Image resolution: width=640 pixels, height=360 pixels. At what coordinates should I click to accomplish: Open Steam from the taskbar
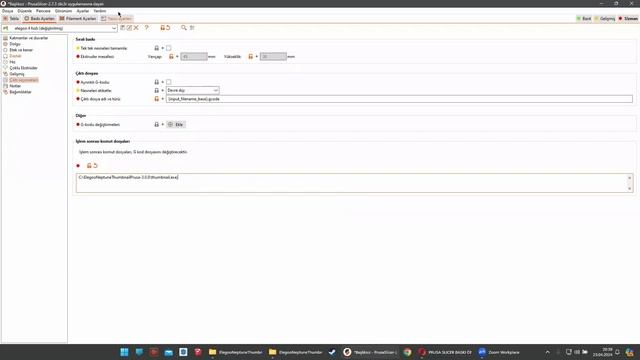332,352
